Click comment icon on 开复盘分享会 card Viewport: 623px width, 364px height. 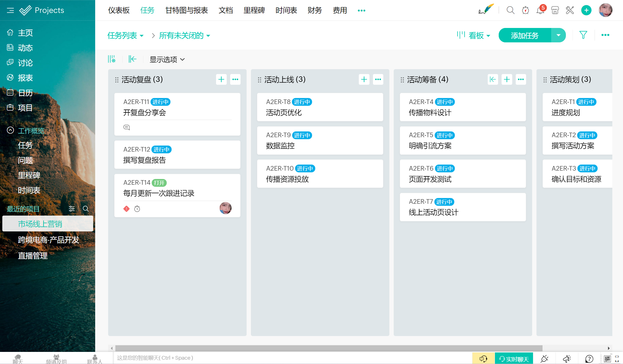(127, 127)
